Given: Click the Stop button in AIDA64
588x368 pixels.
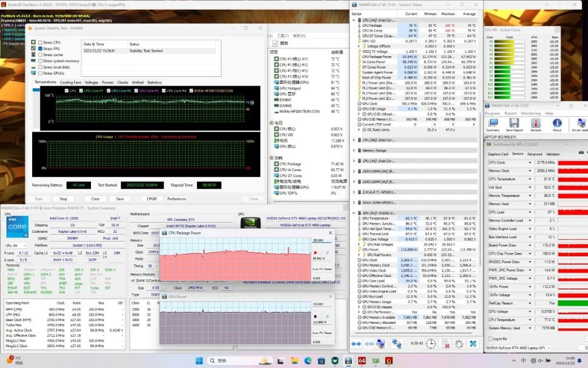Looking at the screenshot, I should pos(63,198).
